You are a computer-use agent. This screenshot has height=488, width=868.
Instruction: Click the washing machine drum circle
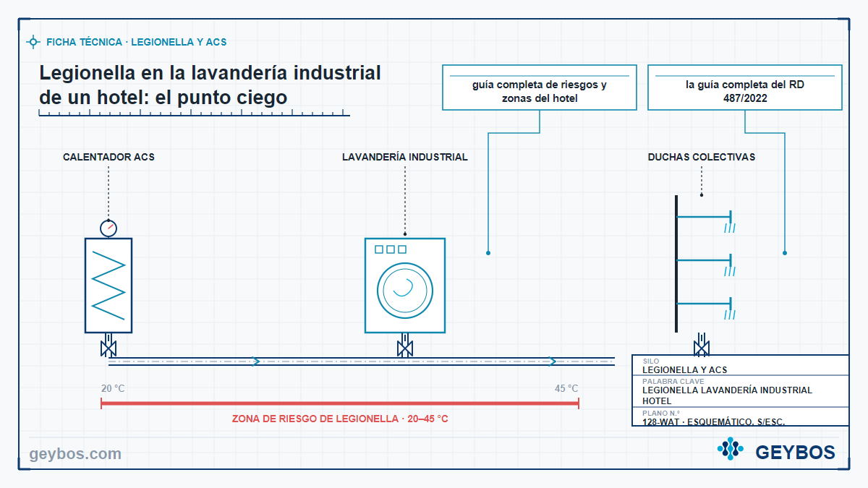pos(405,290)
